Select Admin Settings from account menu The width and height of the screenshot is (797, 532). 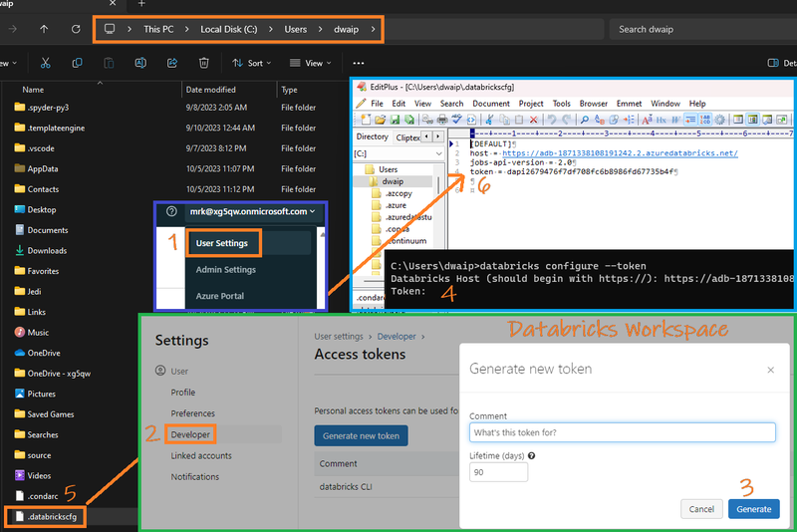tap(226, 269)
